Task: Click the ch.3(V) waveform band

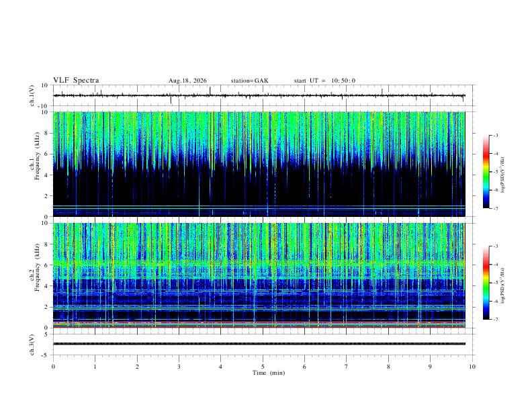Action: coord(259,344)
